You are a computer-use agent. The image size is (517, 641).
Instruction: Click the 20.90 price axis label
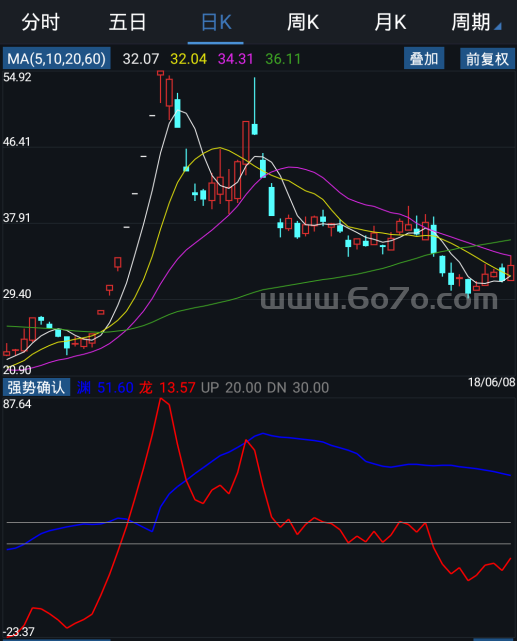pos(17,370)
